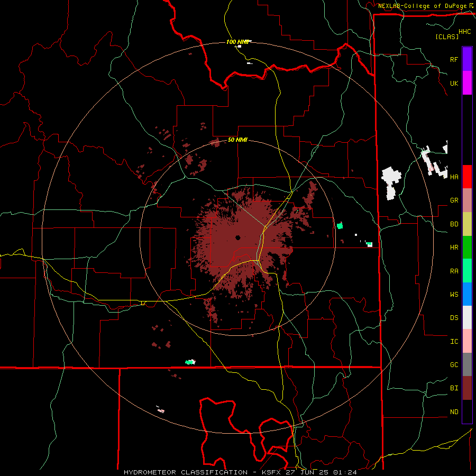Click the black ND legend swatch
Viewport: 476px width, 476px height.
click(467, 411)
